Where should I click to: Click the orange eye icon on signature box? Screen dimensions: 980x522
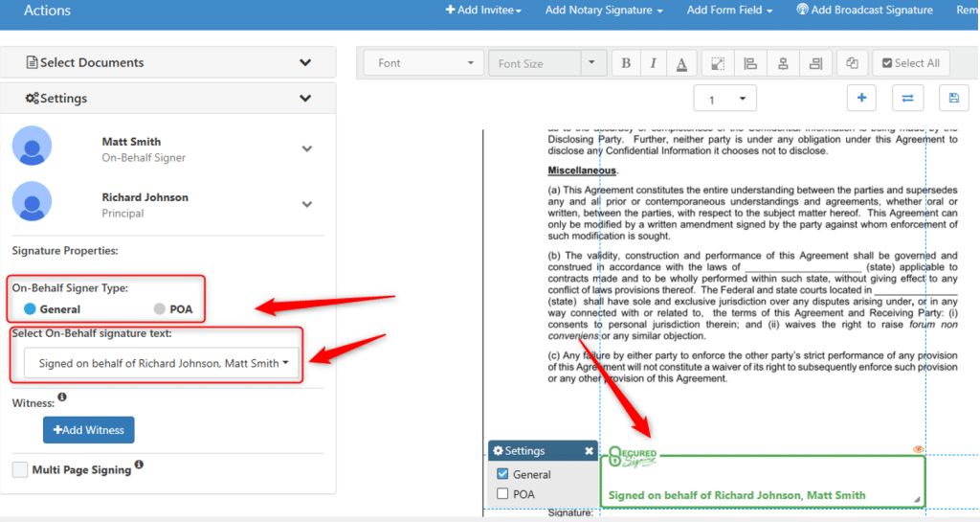[x=918, y=449]
